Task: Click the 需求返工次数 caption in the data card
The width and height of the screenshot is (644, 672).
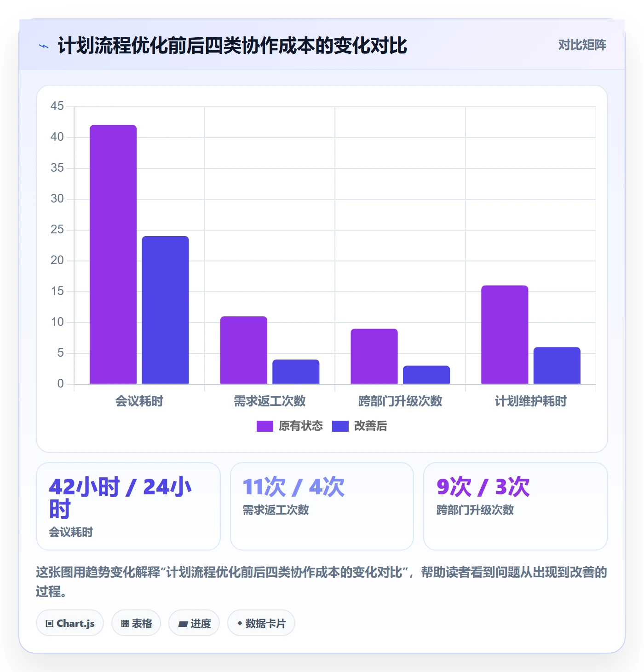Action: click(276, 510)
